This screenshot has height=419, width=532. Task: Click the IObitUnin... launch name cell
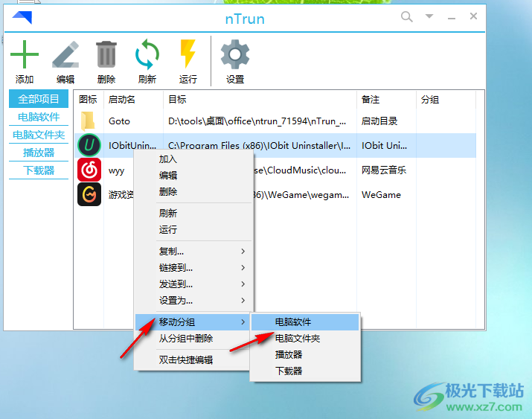coord(132,146)
